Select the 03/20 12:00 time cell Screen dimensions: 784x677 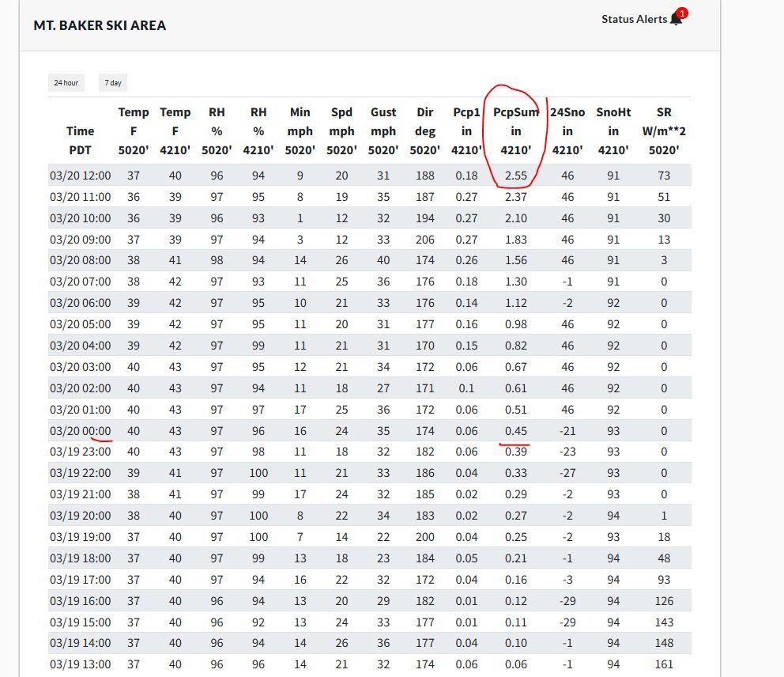(x=80, y=176)
